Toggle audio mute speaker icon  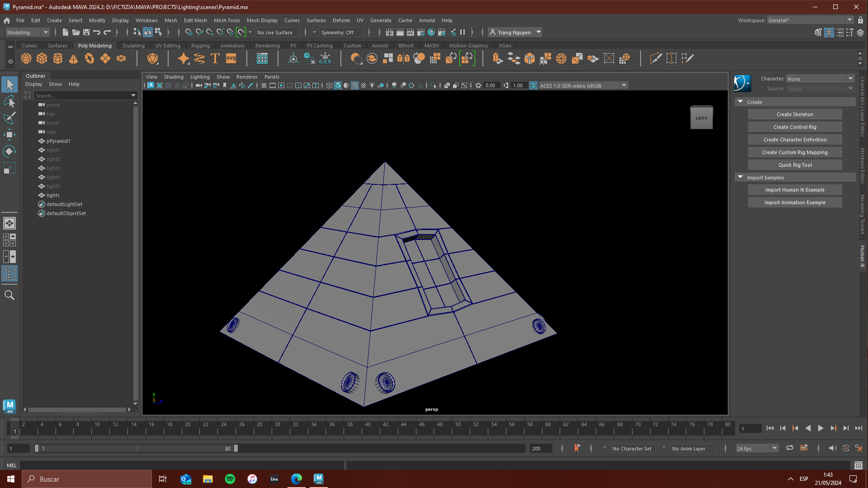coord(832,448)
